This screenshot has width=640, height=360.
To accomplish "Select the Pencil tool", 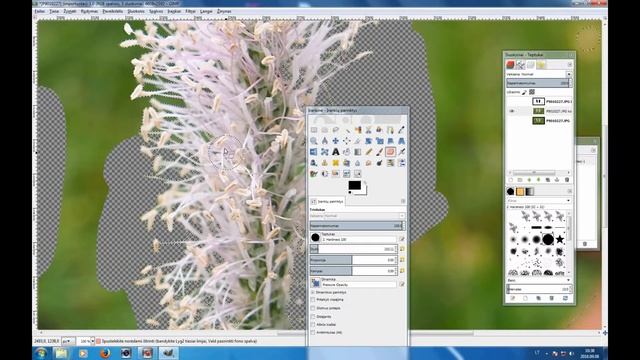I will (x=369, y=152).
